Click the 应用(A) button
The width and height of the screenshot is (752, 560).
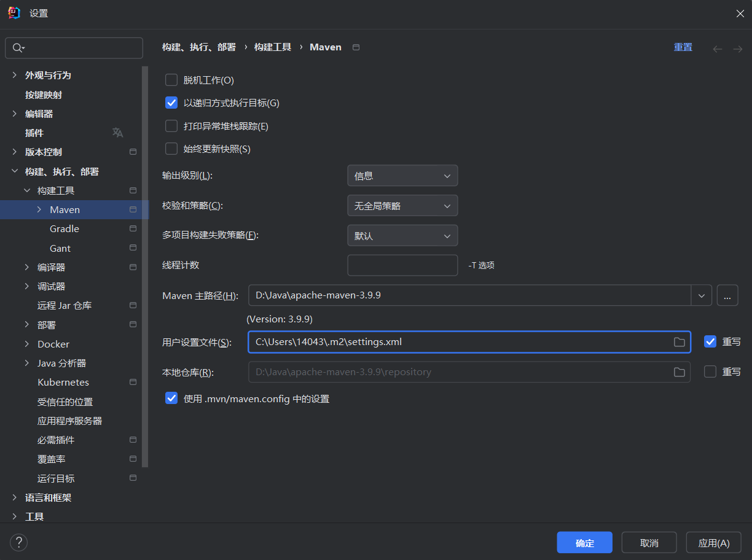[714, 543]
